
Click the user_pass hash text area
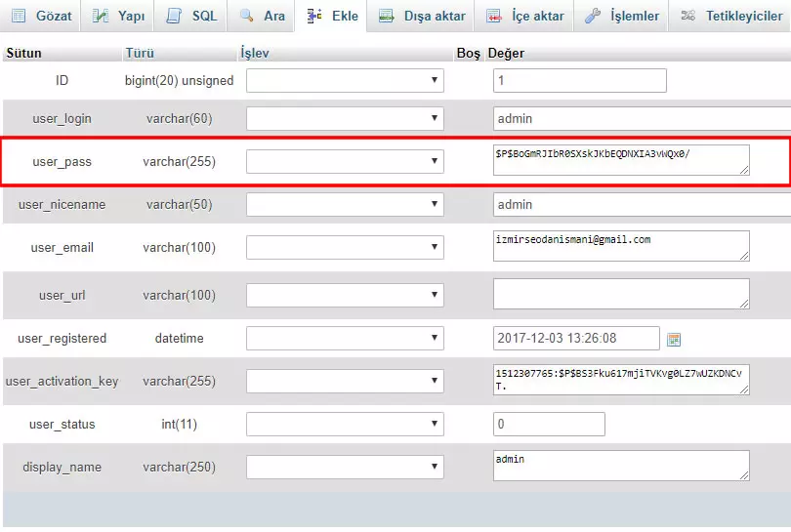click(621, 160)
